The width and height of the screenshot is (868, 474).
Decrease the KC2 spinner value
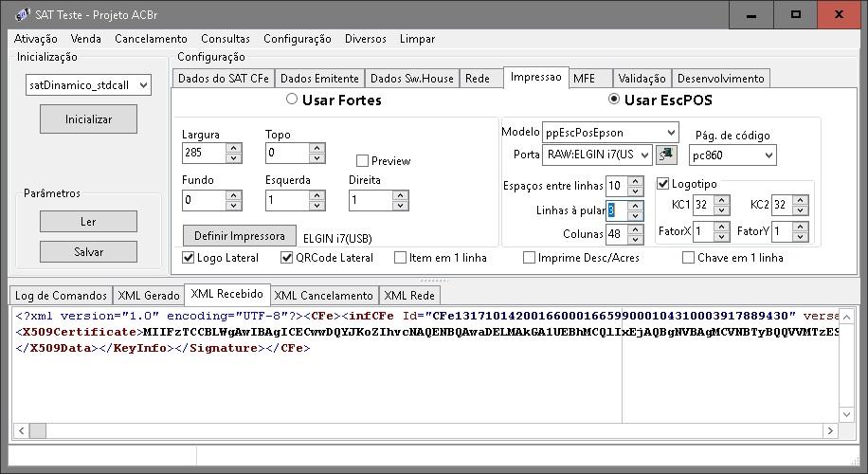(x=801, y=210)
